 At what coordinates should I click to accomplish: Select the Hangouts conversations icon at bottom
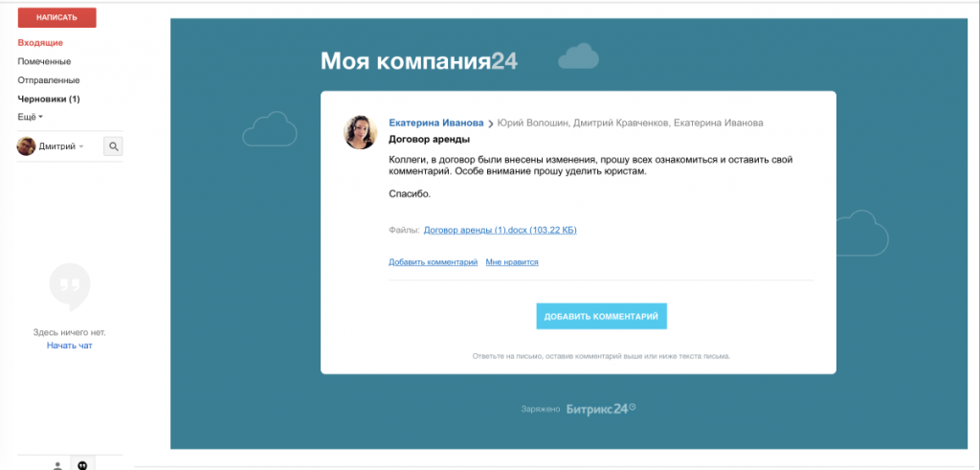(x=82, y=465)
